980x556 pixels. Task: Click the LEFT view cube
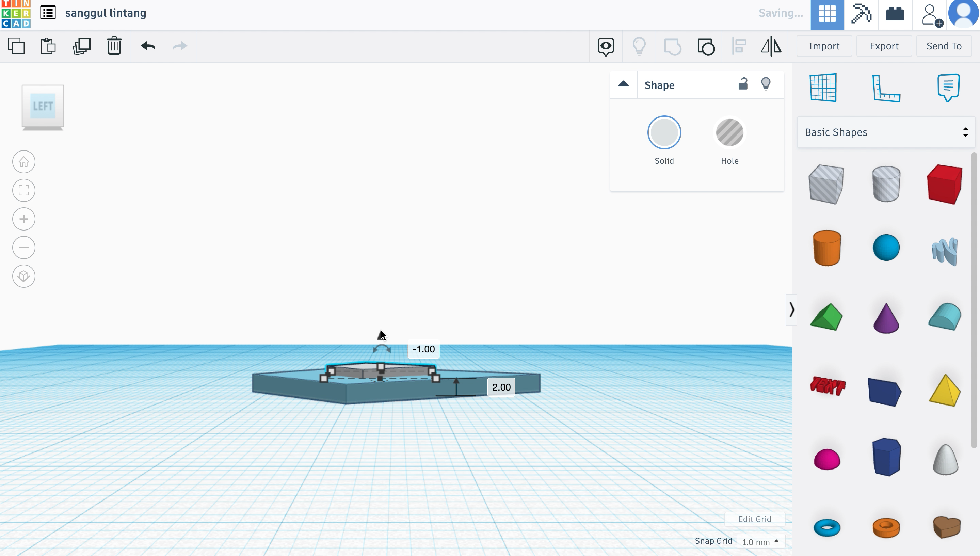(43, 107)
